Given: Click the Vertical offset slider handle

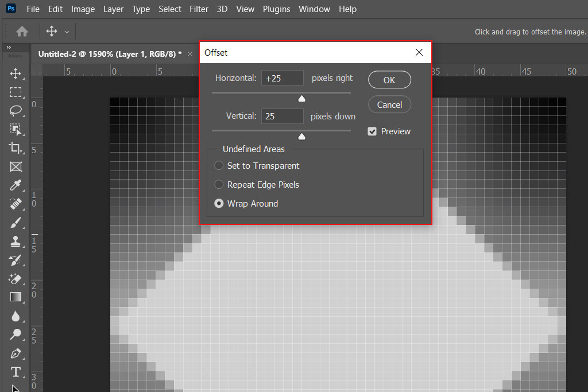Looking at the screenshot, I should tap(301, 137).
